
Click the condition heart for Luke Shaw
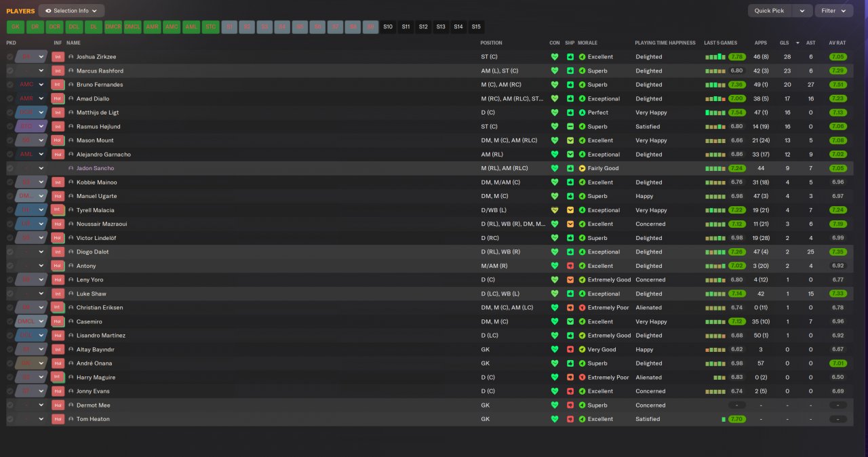pos(555,294)
